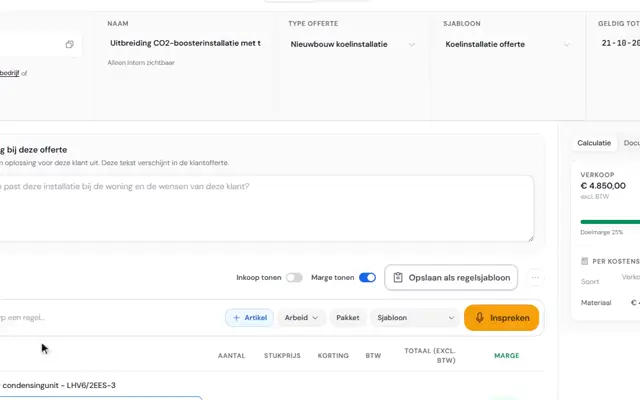Click the MARGE column header
The width and height of the screenshot is (640, 400).
point(507,356)
